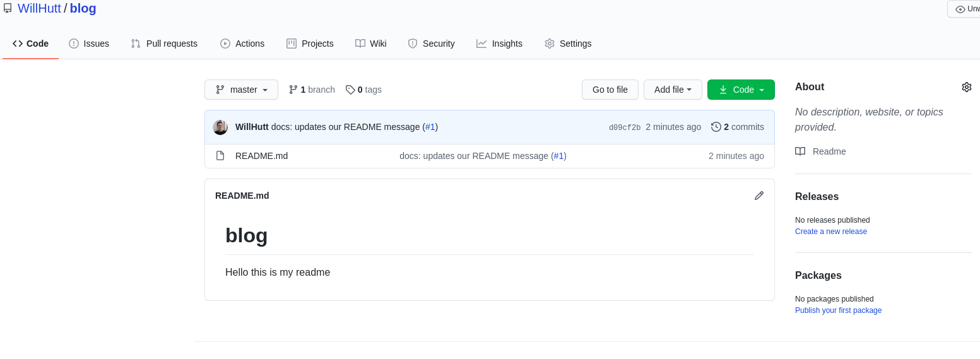The height and width of the screenshot is (359, 980).
Task: Click the README.md file icon
Action: [x=220, y=156]
